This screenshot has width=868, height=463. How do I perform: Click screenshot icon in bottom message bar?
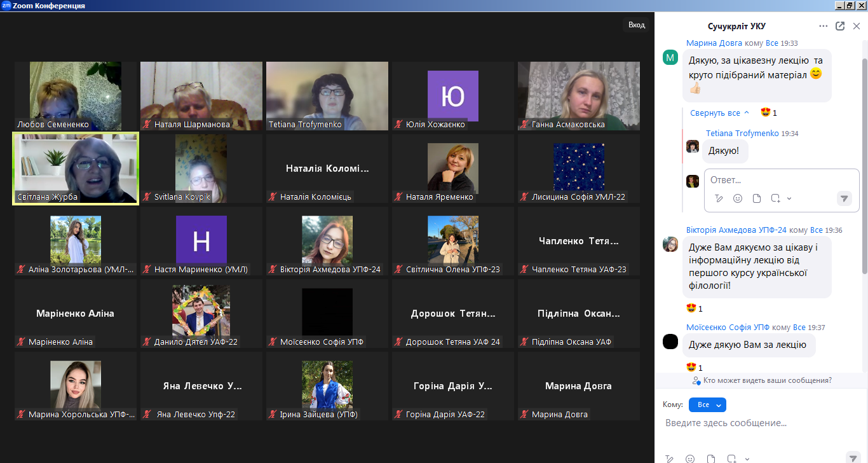click(731, 459)
